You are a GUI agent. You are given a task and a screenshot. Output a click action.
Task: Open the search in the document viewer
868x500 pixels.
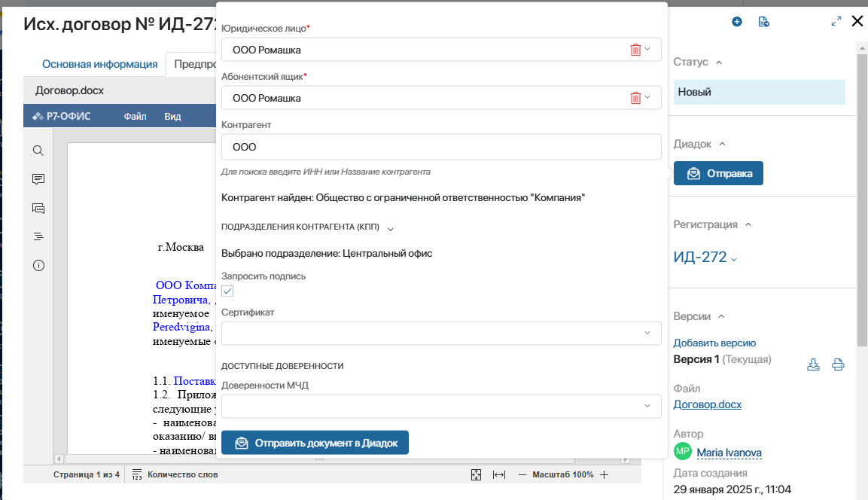[38, 150]
